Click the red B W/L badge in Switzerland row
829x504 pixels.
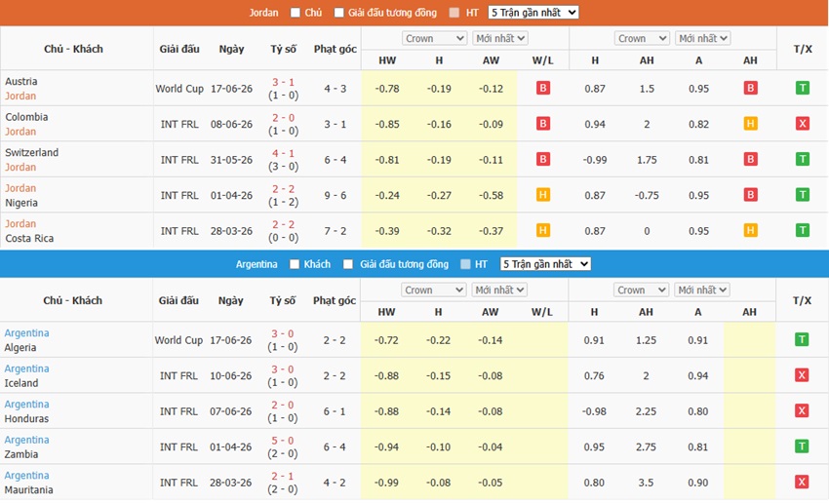(x=543, y=159)
